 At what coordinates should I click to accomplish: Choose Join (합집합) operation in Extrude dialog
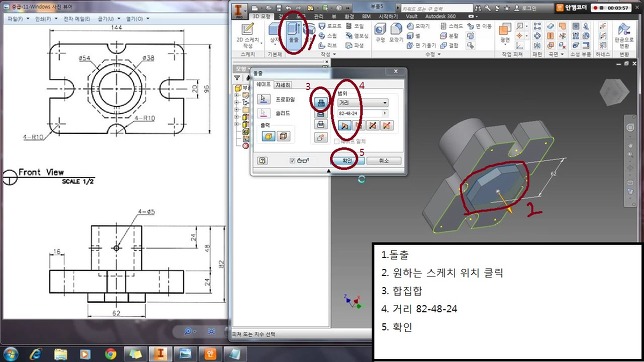[x=321, y=102]
